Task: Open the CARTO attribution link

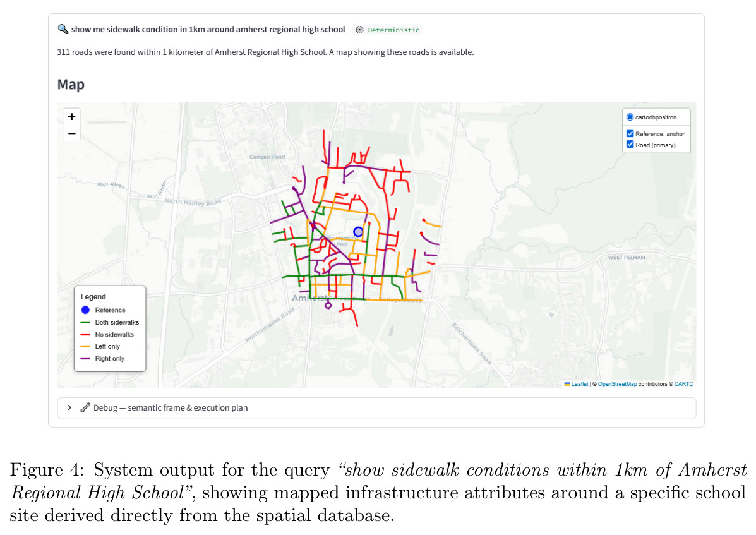Action: [683, 384]
